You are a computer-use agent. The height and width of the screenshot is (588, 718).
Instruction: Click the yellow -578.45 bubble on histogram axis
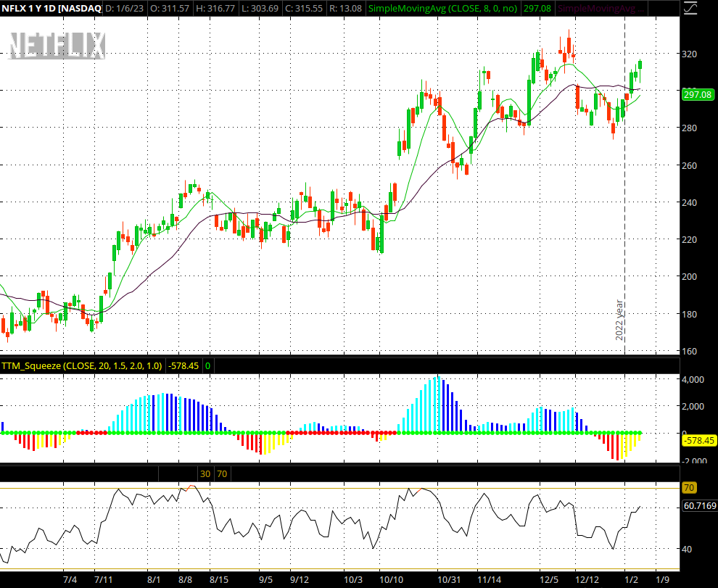(x=698, y=441)
